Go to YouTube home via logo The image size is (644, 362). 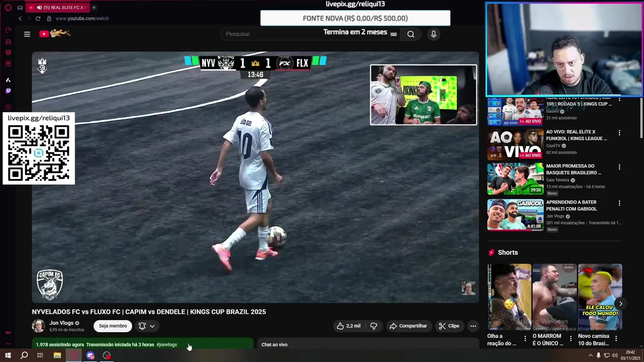pos(55,34)
